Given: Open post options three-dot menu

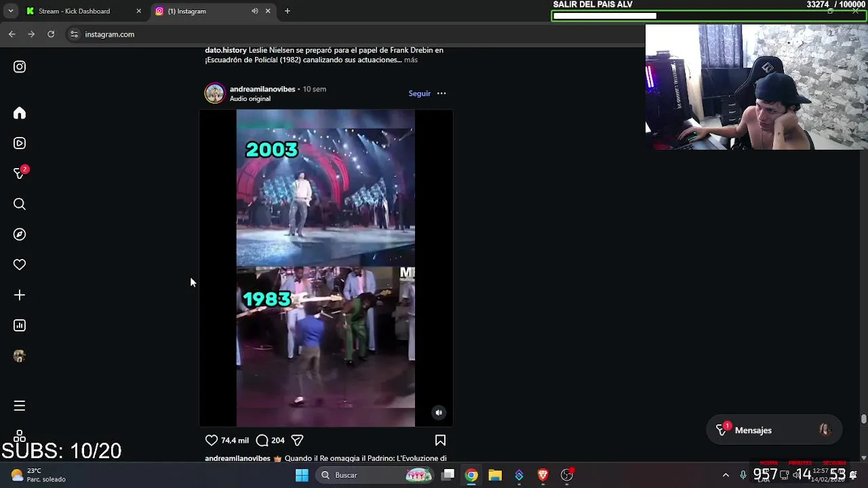Looking at the screenshot, I should click(x=441, y=94).
